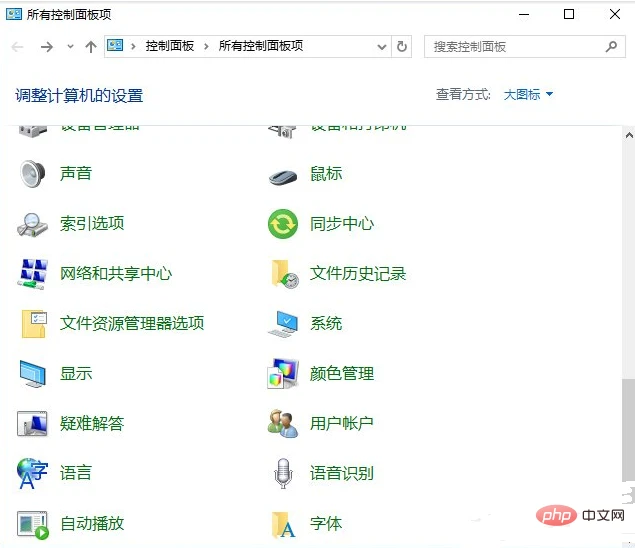Open the 文件历史记录 link

pyautogui.click(x=358, y=273)
